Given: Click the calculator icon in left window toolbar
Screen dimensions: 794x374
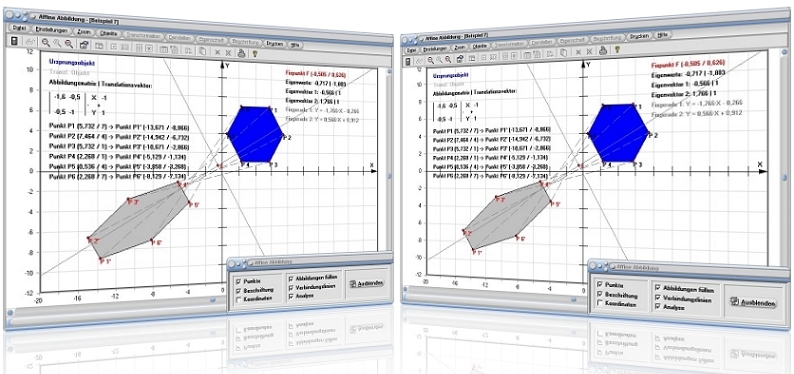Looking at the screenshot, I should point(14,42).
